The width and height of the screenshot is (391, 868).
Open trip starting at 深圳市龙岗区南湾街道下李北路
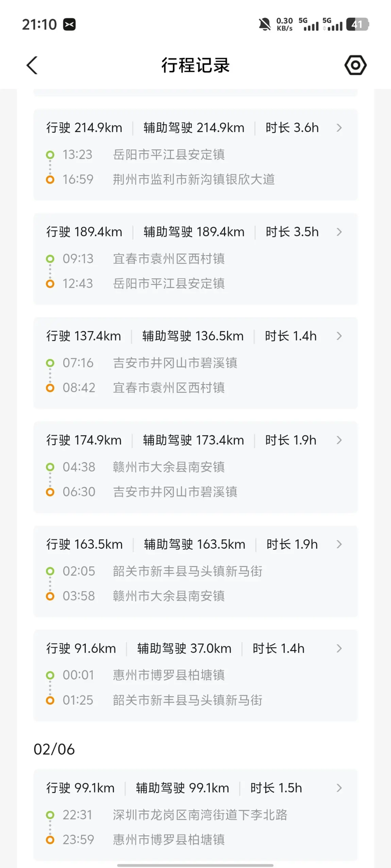point(200,815)
